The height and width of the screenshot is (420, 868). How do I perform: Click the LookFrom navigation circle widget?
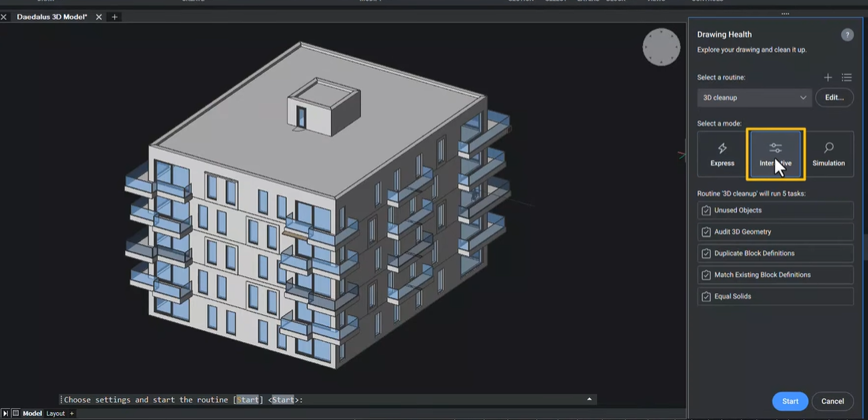coord(661,47)
